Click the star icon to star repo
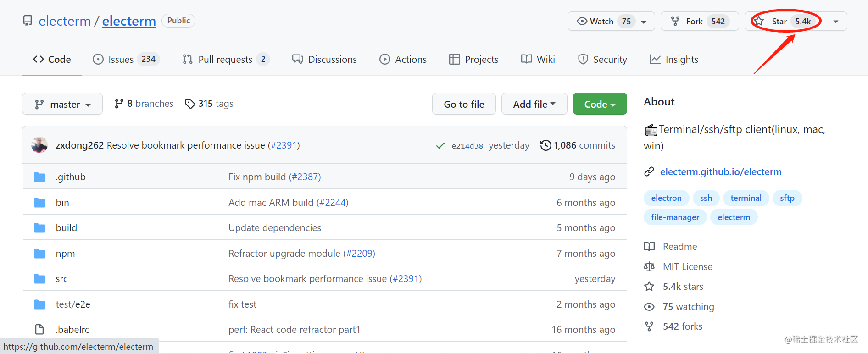The image size is (868, 354). [x=759, y=21]
